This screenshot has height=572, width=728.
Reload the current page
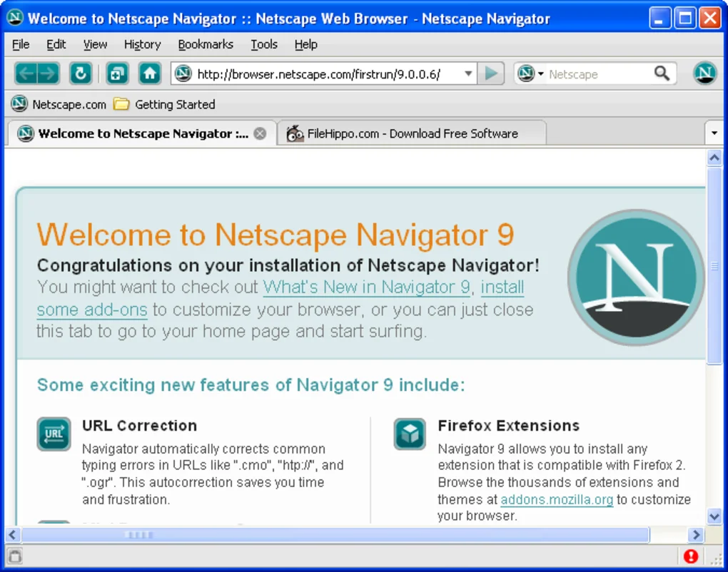81,73
